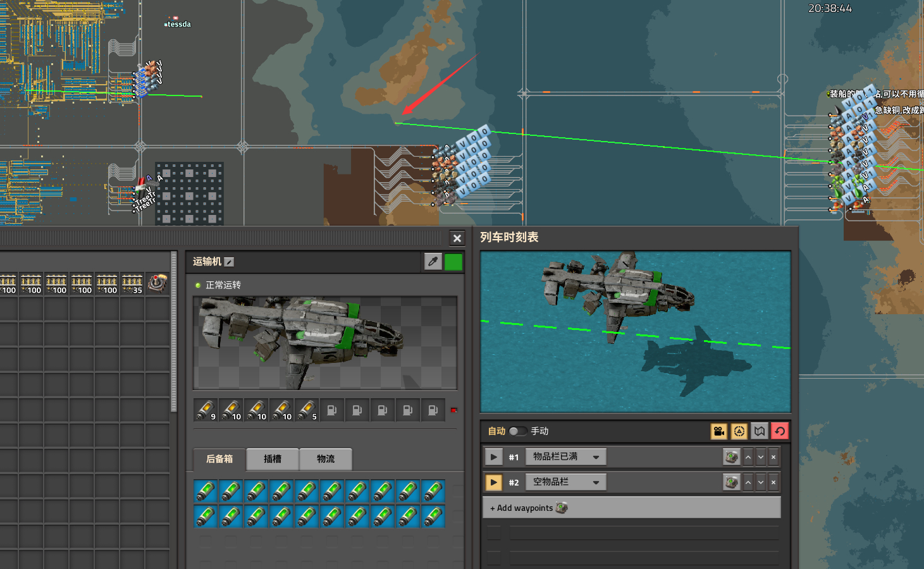Click the 20:38:44 clock display
Viewport: 924px width, 569px height.
[830, 8]
